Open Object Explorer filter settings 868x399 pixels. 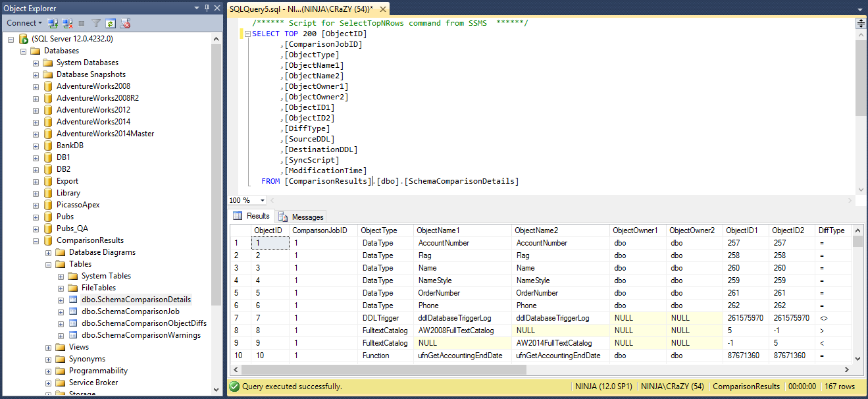95,22
